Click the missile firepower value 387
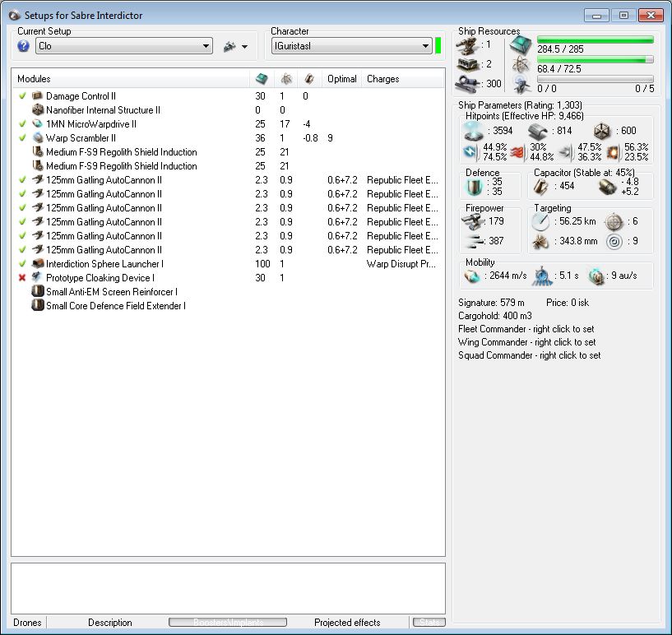 (496, 241)
